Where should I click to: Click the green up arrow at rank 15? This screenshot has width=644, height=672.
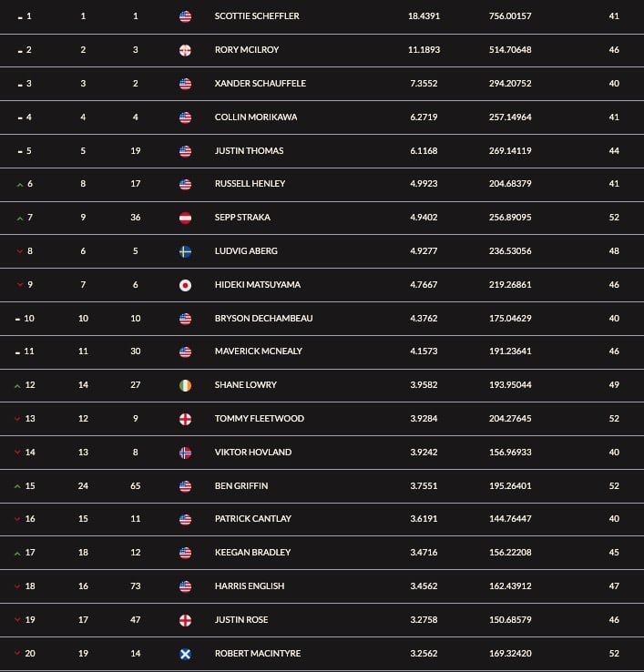tap(17, 486)
